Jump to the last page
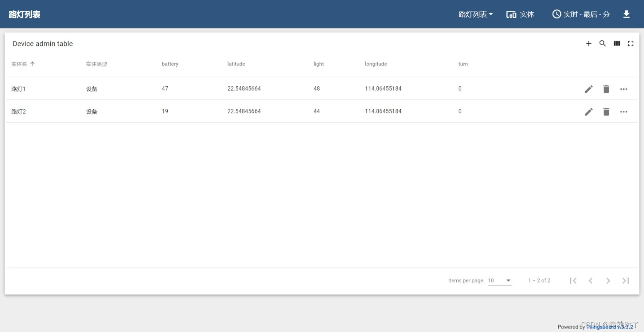 tap(626, 281)
